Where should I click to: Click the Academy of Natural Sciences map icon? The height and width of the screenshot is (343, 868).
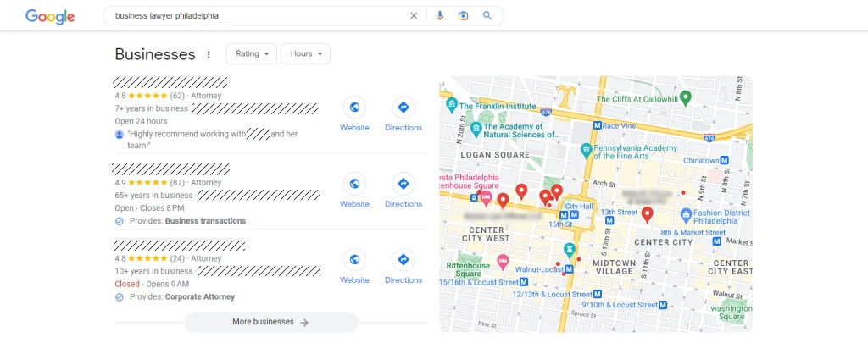tap(476, 130)
